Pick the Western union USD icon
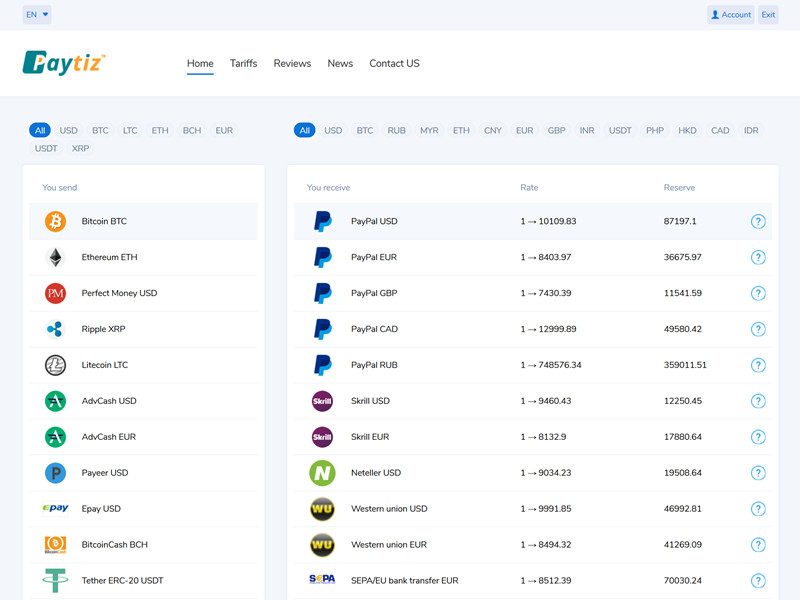This screenshot has height=600, width=800. pos(322,509)
